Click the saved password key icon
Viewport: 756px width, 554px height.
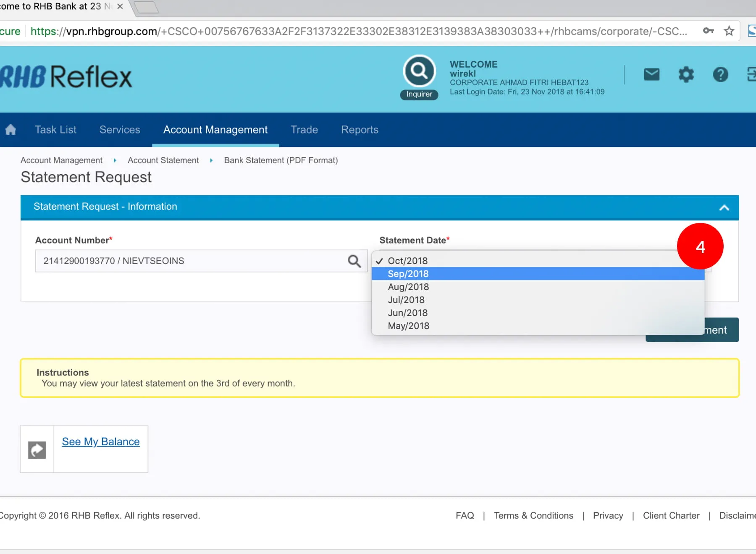pyautogui.click(x=708, y=31)
